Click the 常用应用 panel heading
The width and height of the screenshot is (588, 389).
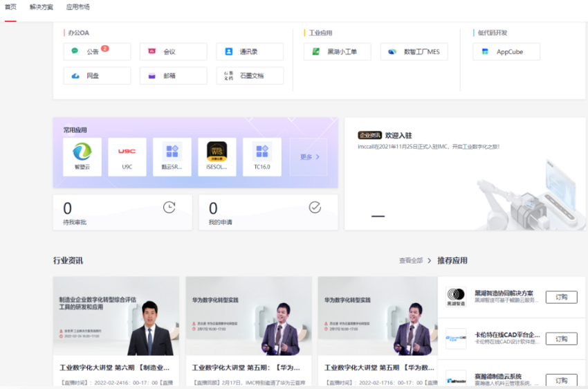[75, 130]
